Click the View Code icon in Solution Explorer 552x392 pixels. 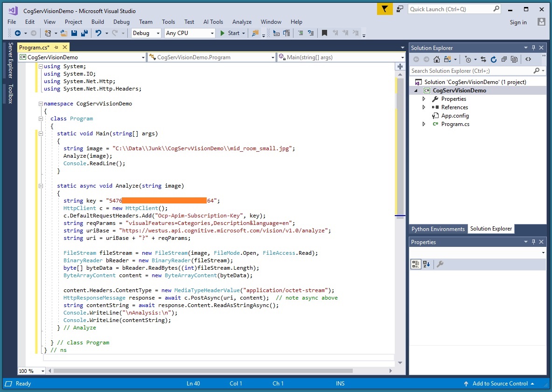click(528, 59)
